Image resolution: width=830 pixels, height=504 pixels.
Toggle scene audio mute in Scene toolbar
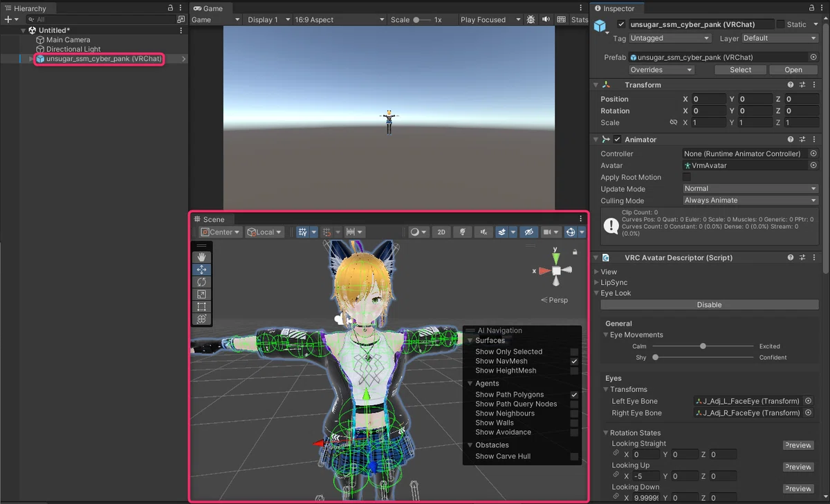tap(483, 232)
